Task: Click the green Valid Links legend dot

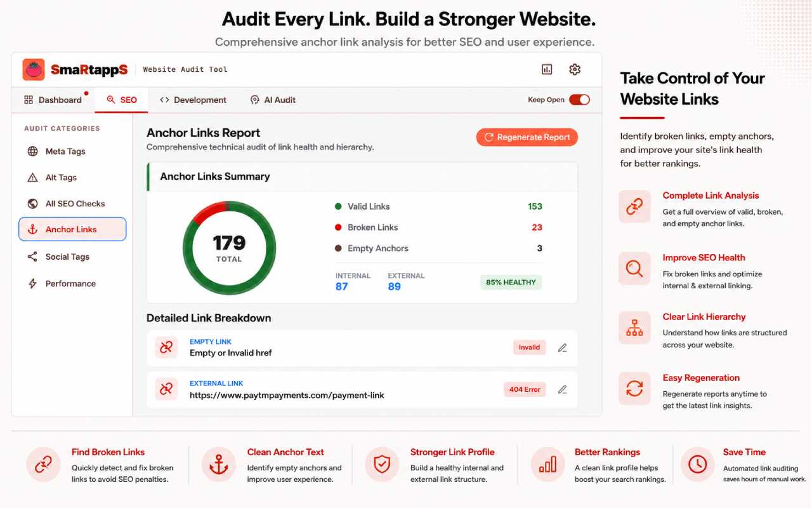Action: tap(338, 206)
